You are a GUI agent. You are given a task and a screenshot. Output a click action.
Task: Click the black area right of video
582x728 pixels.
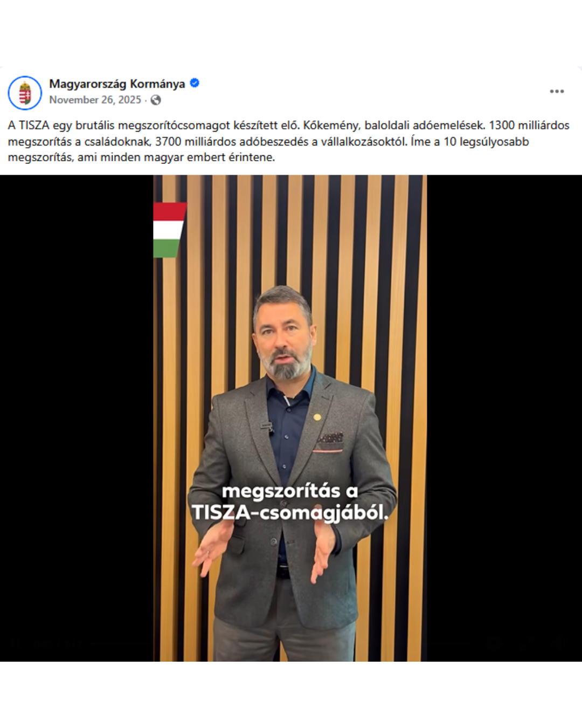[504, 418]
